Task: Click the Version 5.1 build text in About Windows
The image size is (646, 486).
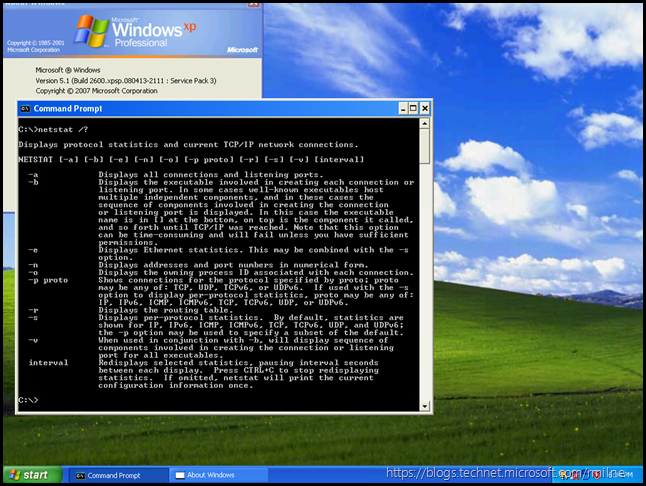Action: click(126, 81)
